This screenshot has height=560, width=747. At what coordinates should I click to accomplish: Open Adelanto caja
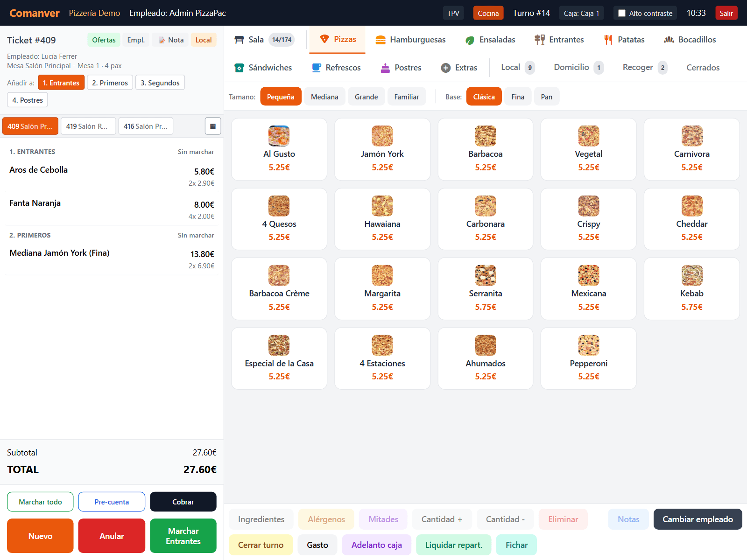(x=376, y=545)
